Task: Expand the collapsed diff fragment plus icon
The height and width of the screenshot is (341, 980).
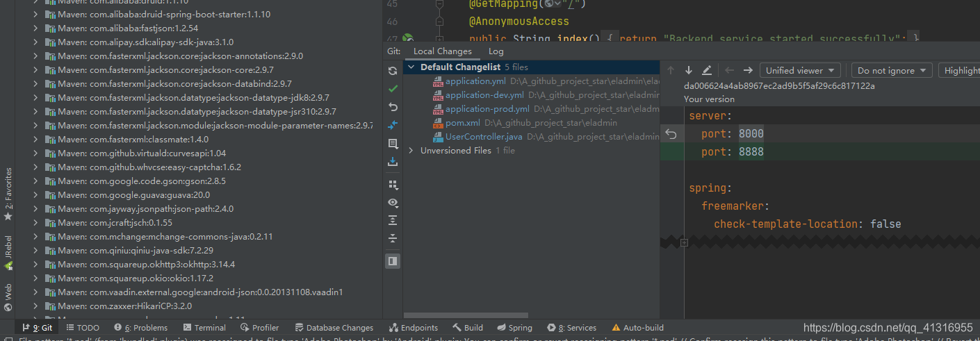Action: [x=685, y=242]
